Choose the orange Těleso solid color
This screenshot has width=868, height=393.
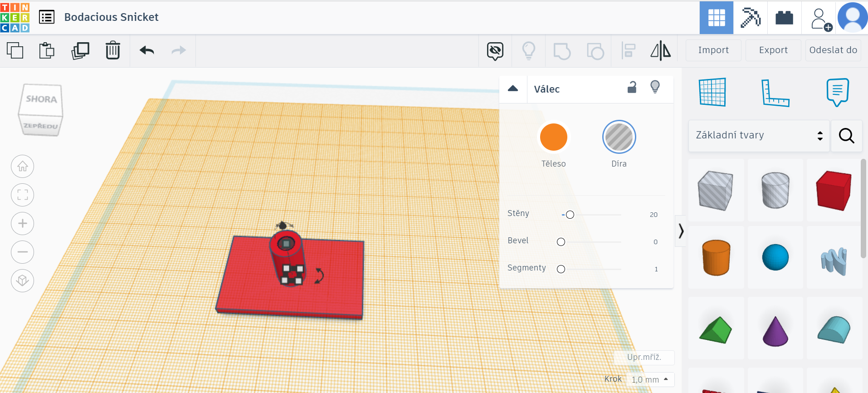(553, 137)
